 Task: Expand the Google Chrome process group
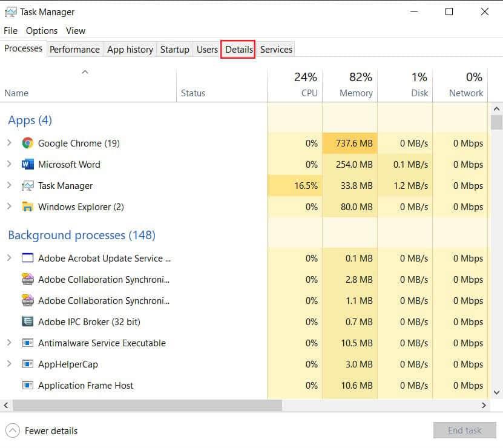[x=9, y=143]
